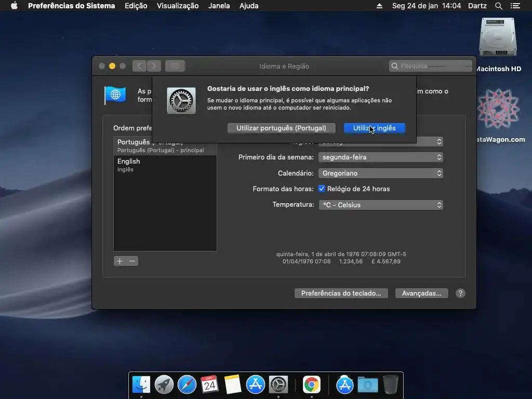Click the back arrow in preferences toolbar
The width and height of the screenshot is (532, 399).
pyautogui.click(x=139, y=66)
